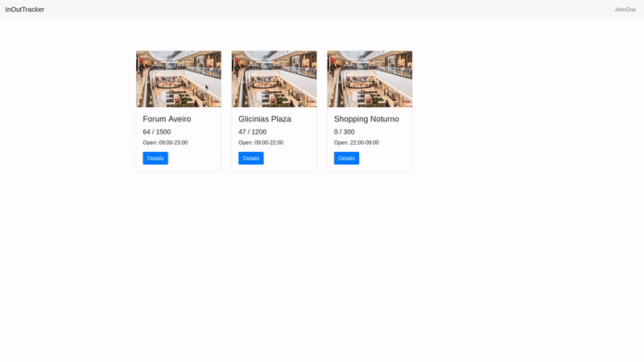This screenshot has width=644, height=362.
Task: Open Details for Glicinias Plaza
Action: pos(251,158)
